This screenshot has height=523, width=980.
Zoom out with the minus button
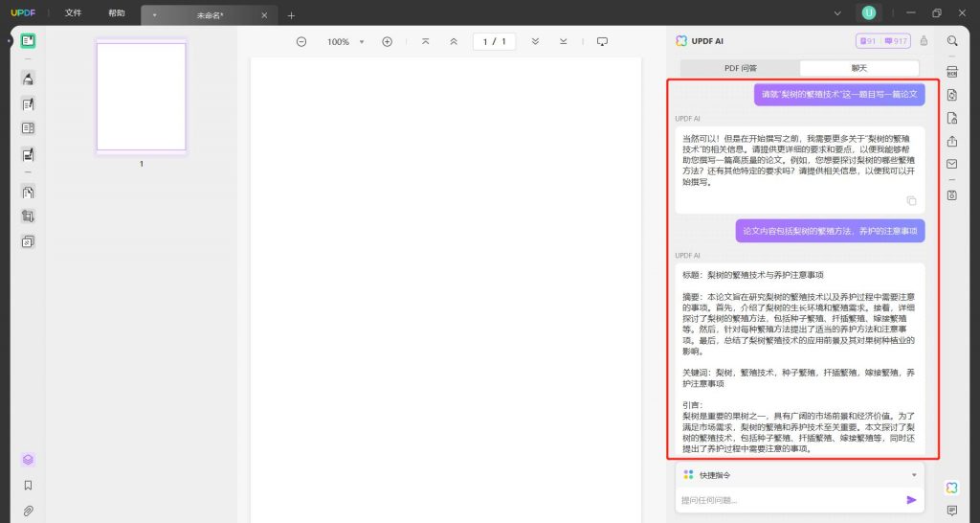point(301,42)
